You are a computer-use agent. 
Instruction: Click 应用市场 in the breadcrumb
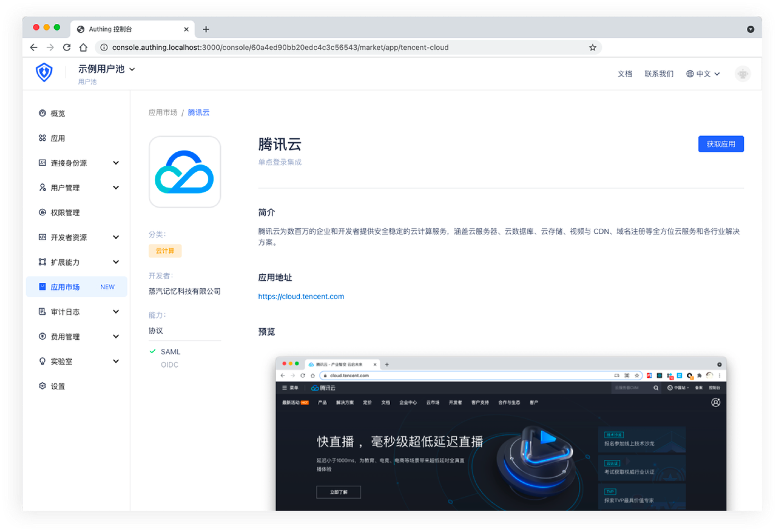pos(163,112)
